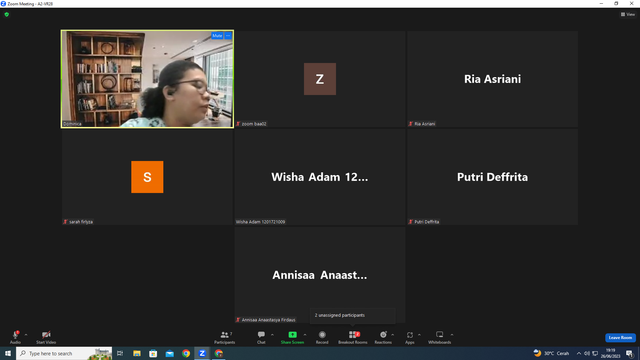Click sarah firlyza's orange S avatar
This screenshot has height=360, width=640.
click(x=147, y=177)
